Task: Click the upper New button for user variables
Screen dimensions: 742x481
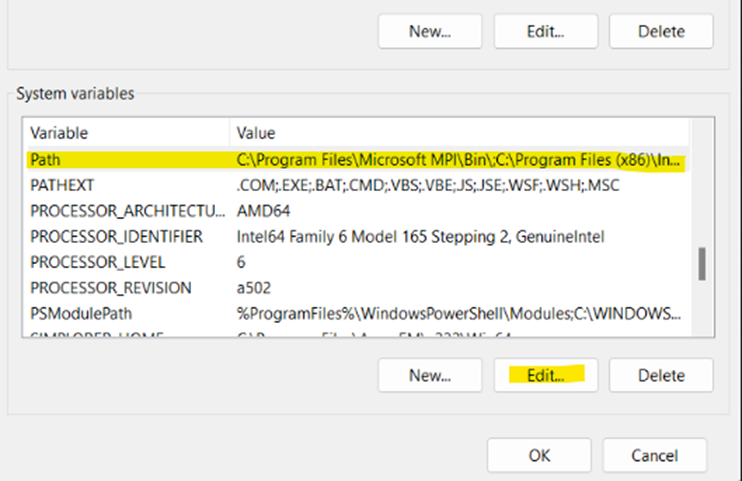Action: [x=430, y=31]
